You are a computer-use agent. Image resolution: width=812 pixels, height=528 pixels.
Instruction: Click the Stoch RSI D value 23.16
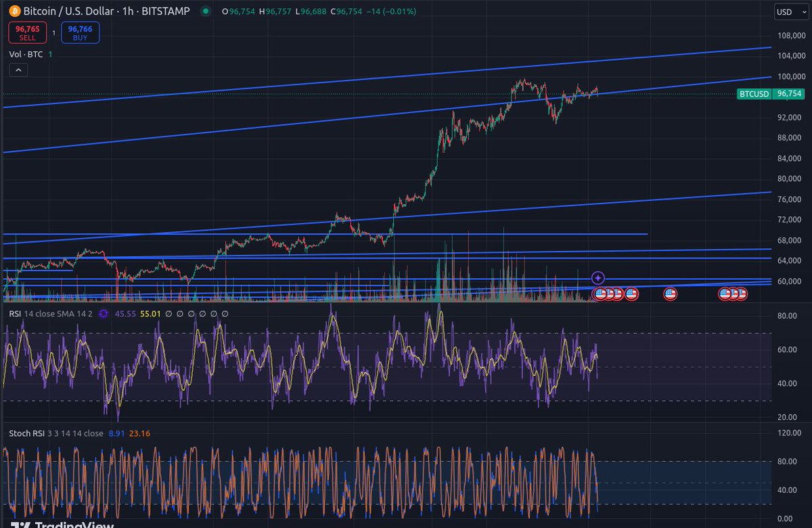click(139, 433)
